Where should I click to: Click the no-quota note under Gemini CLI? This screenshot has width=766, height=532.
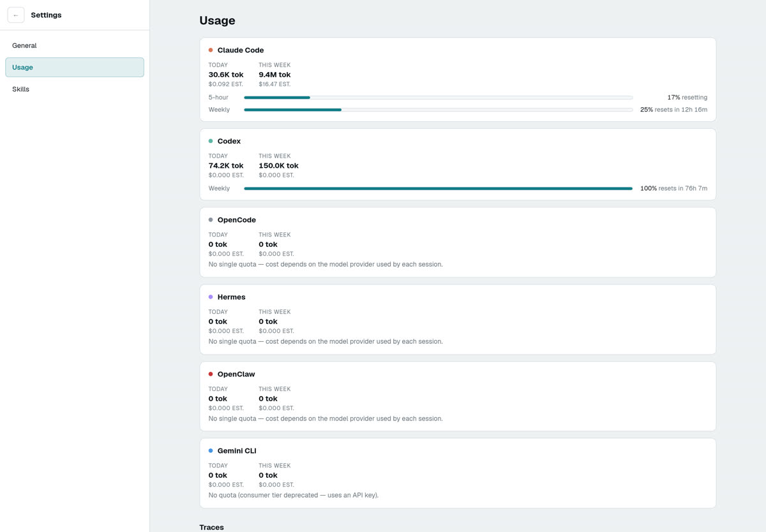pyautogui.click(x=294, y=495)
